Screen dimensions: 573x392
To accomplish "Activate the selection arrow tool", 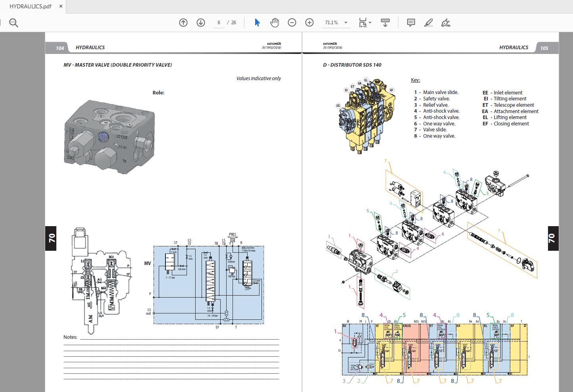I will click(257, 23).
